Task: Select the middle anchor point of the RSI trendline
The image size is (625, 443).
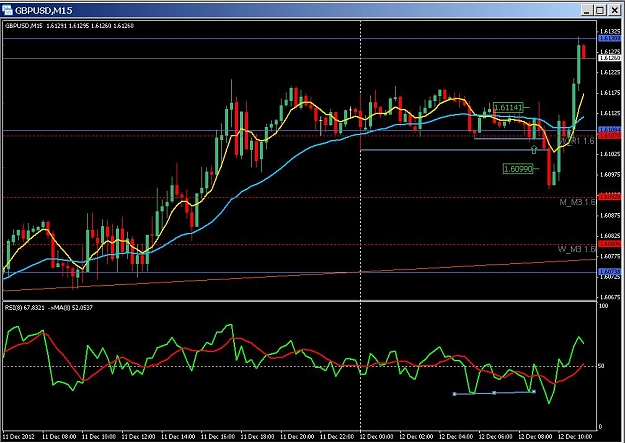Action: click(x=494, y=393)
